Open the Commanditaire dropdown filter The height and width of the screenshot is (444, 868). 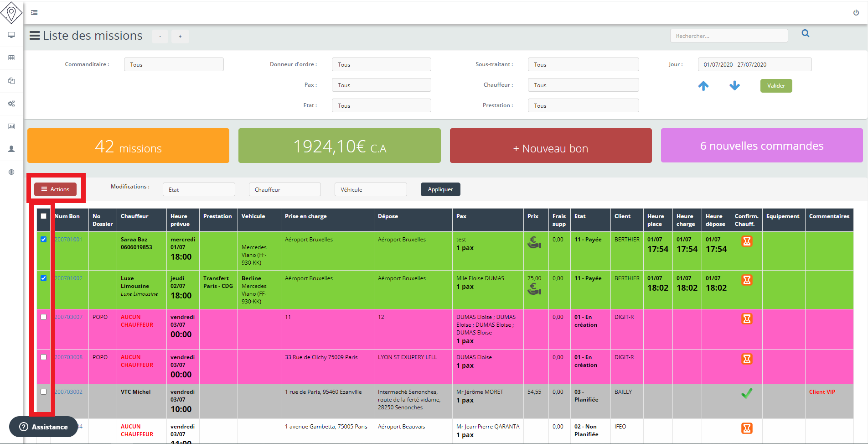[x=173, y=64]
